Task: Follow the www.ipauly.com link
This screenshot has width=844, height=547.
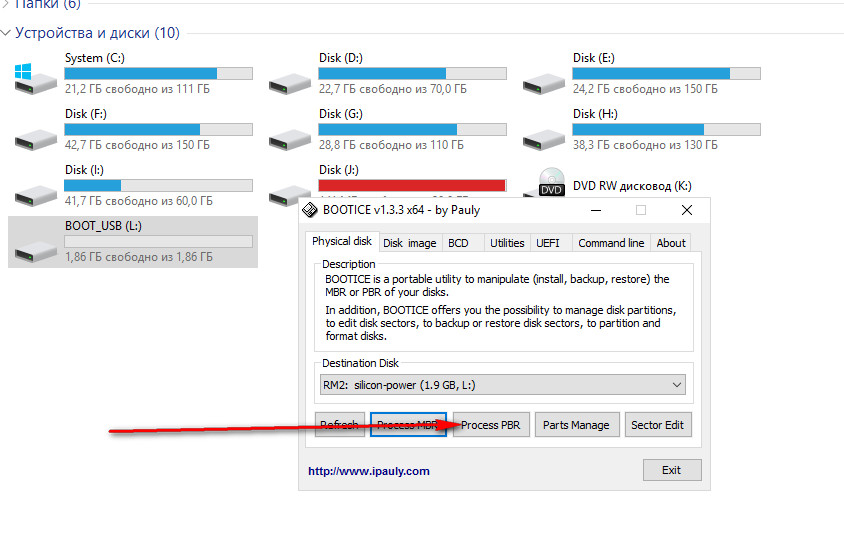Action: click(x=368, y=471)
